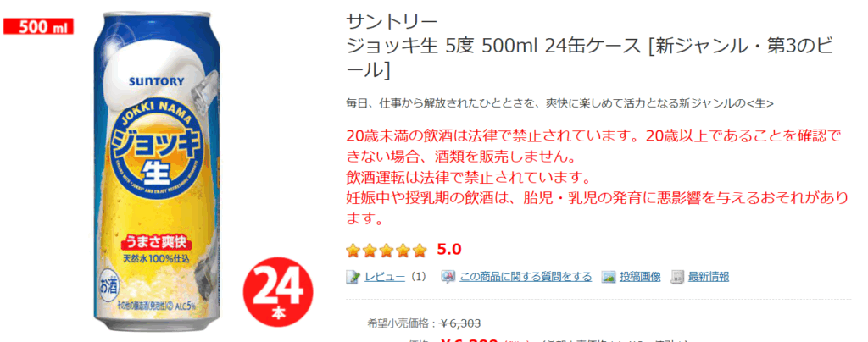This screenshot has height=342, width=868.
Task: Click the red 24本 round badge
Action: 279,291
